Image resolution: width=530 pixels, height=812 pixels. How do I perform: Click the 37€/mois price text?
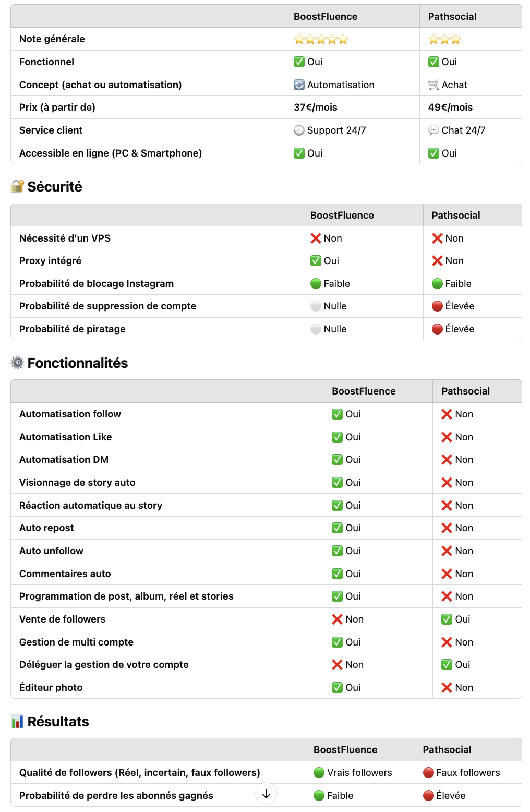point(316,107)
